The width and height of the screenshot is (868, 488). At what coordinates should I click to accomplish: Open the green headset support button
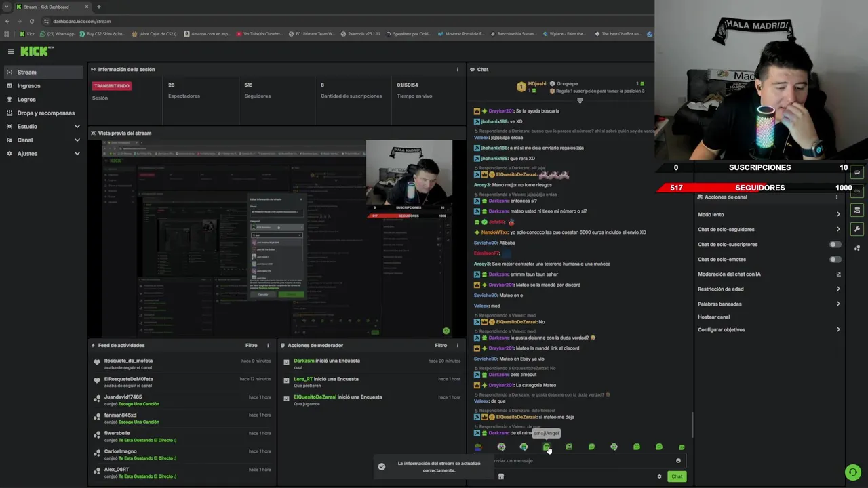pos(853,472)
